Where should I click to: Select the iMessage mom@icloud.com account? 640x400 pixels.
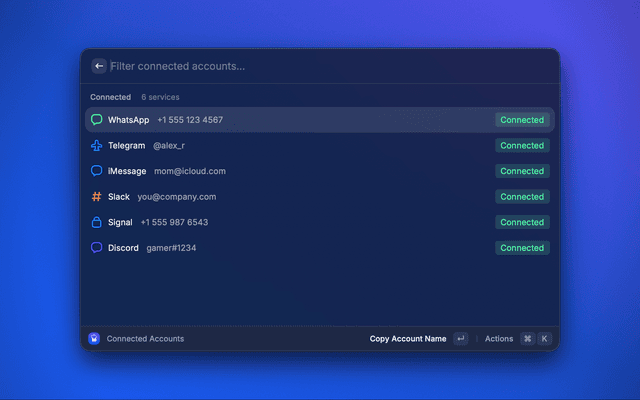coord(300,171)
